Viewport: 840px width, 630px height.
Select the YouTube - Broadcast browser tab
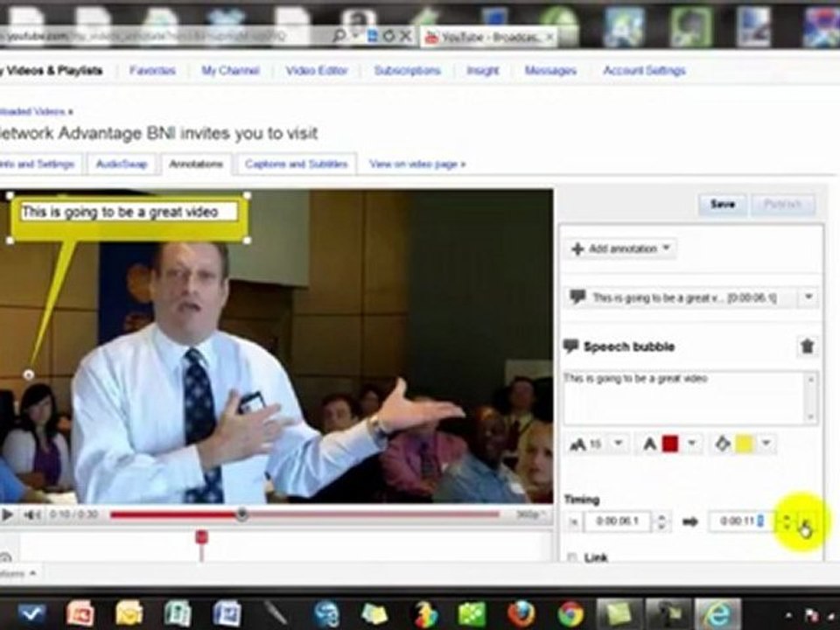(x=489, y=37)
